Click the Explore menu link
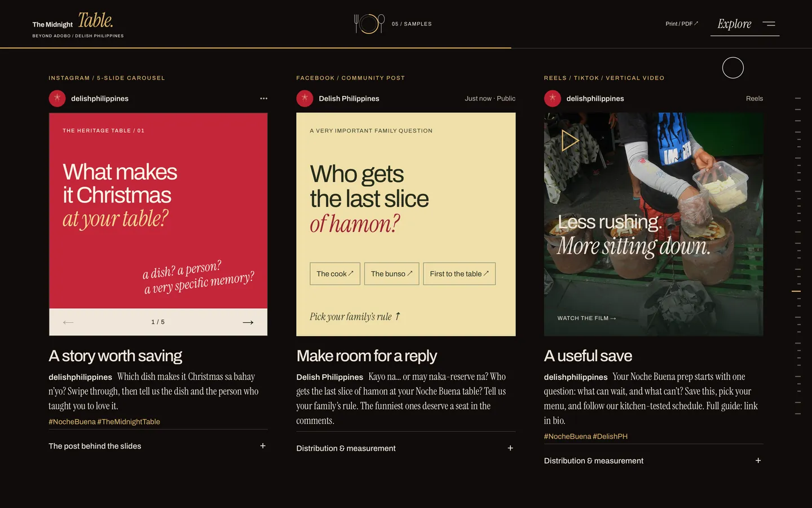Viewport: 812px width, 508px height. coord(734,24)
